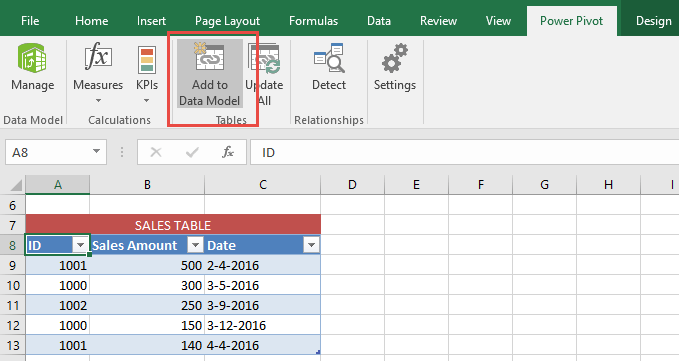Select column E header
The height and width of the screenshot is (361, 679).
pos(417,185)
